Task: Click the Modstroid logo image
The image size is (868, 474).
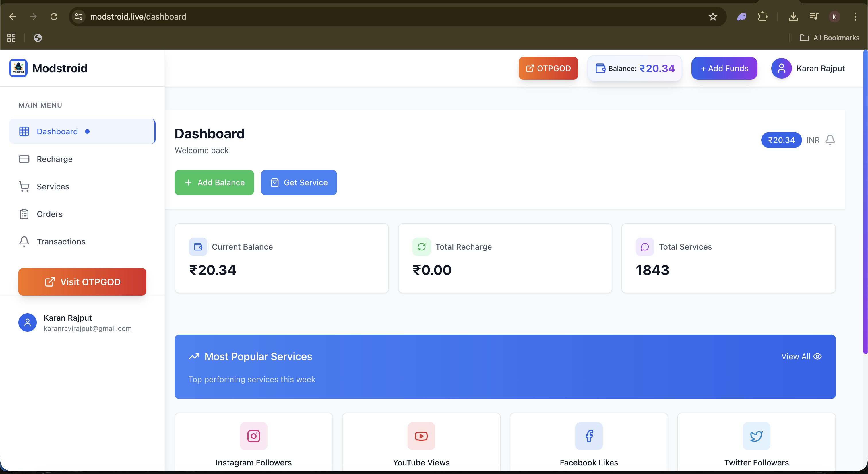Action: (x=18, y=68)
